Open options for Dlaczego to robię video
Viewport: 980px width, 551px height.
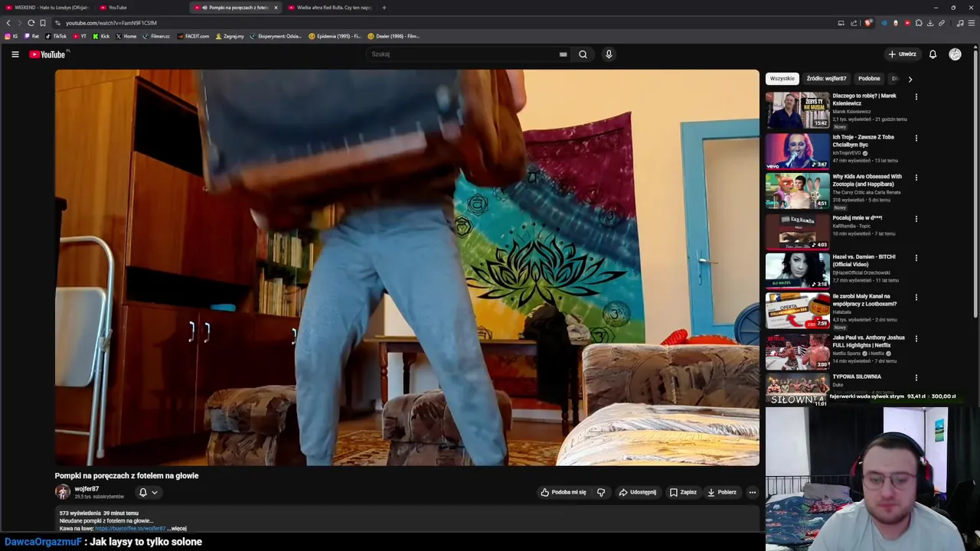click(916, 97)
